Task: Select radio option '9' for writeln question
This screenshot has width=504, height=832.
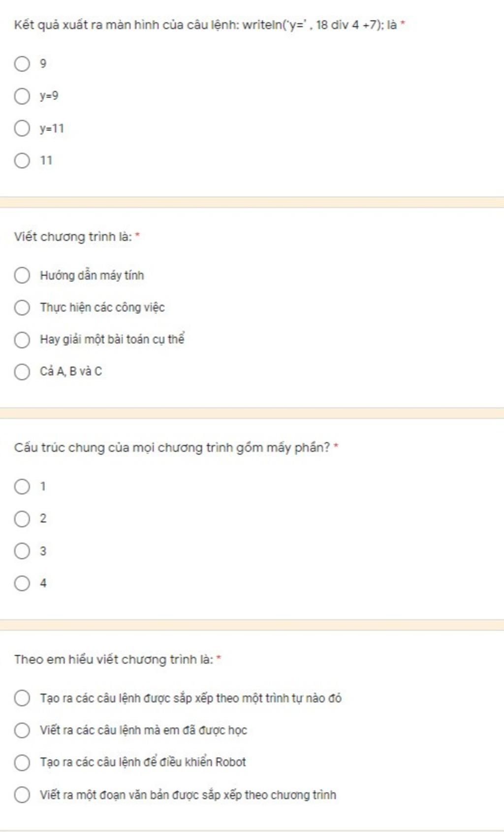Action: click(22, 64)
